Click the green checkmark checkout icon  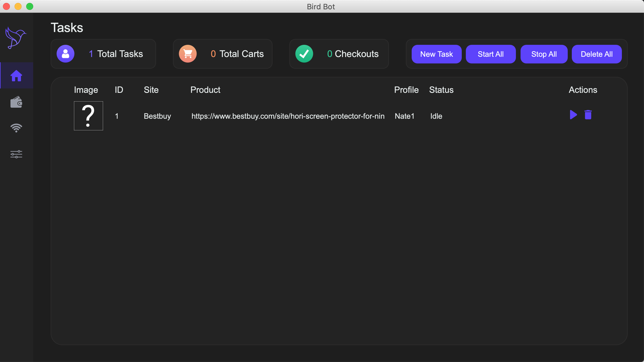pos(304,54)
